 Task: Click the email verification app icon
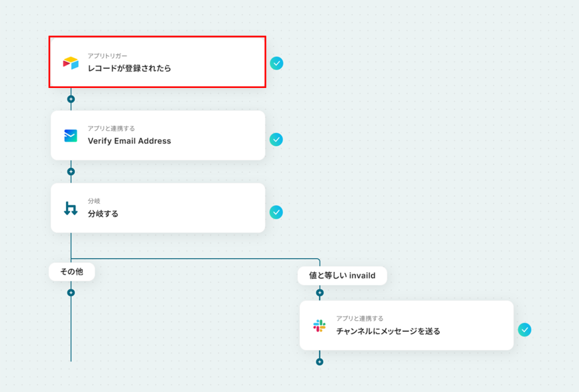click(x=71, y=136)
